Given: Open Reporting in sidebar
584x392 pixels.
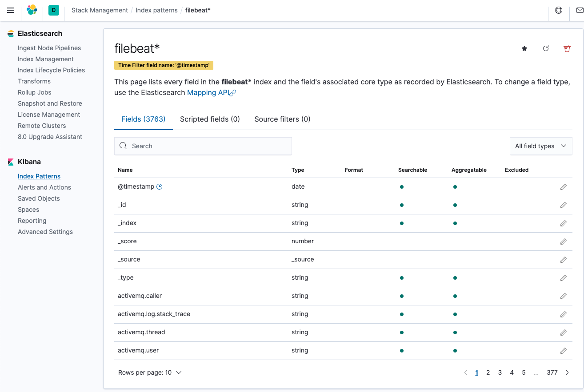Looking at the screenshot, I should 32,221.
